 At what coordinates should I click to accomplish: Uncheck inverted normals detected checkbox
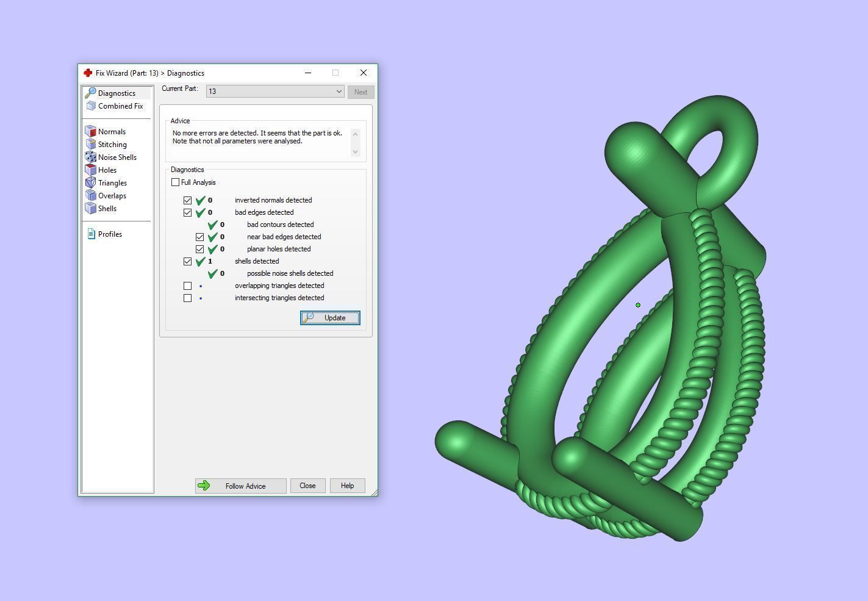coord(187,200)
